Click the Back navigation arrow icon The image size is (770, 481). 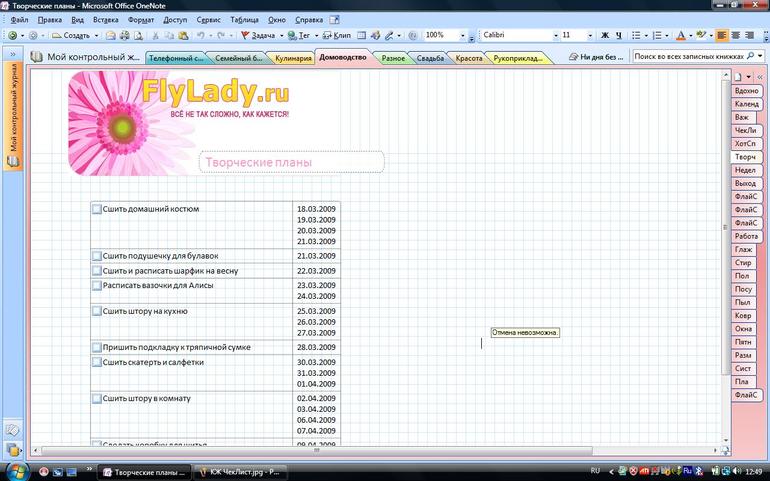(10, 35)
